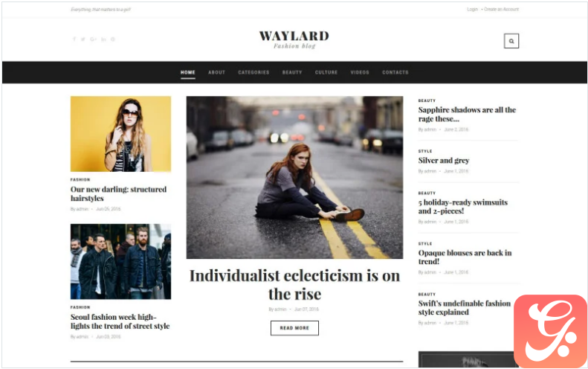Go to the Videos menu item
Screen dimensions: 588x369
[x=360, y=72]
